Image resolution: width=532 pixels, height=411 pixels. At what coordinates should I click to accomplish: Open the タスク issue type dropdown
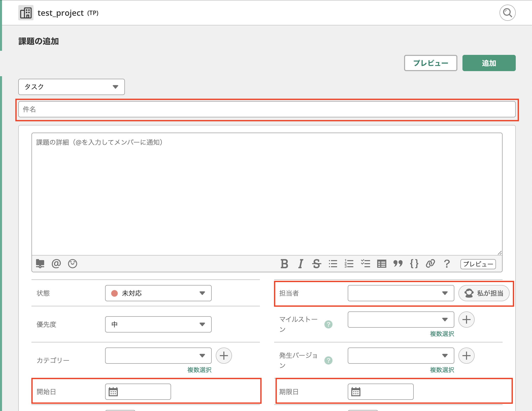71,87
